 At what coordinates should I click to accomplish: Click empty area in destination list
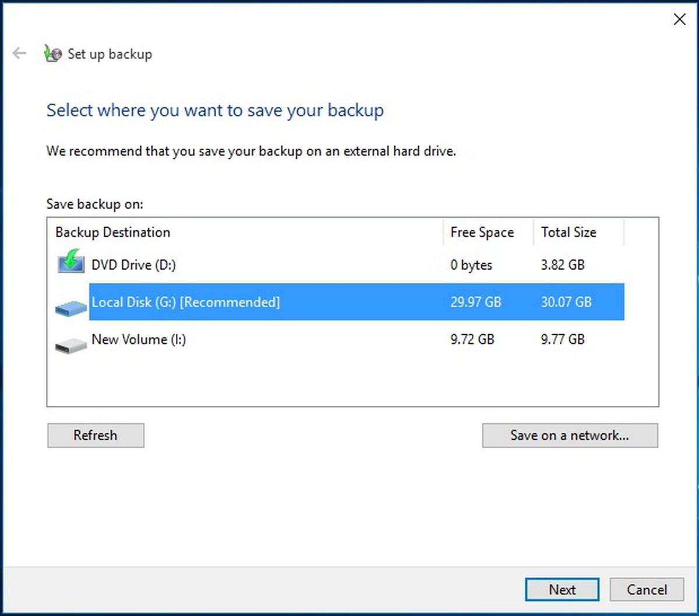[x=352, y=381]
